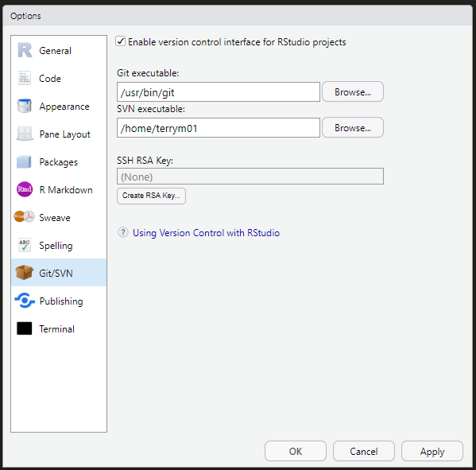Select the Git/SVN category label
The image size is (476, 470).
click(56, 273)
